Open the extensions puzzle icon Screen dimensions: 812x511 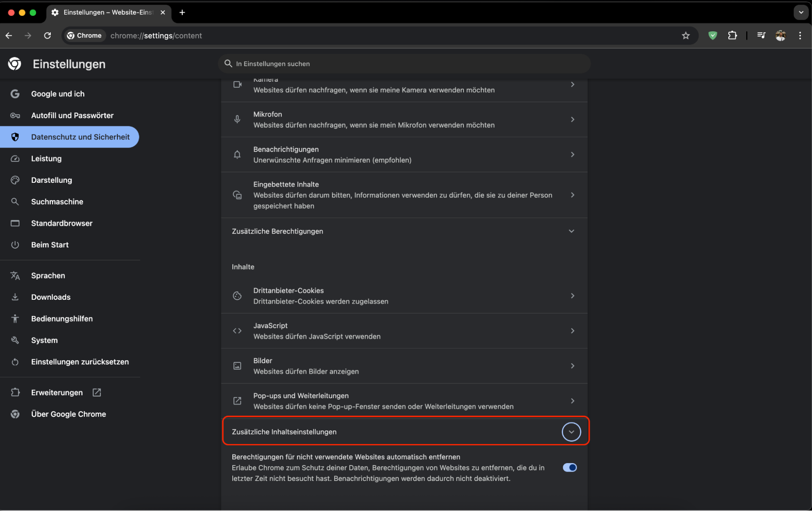tap(733, 35)
